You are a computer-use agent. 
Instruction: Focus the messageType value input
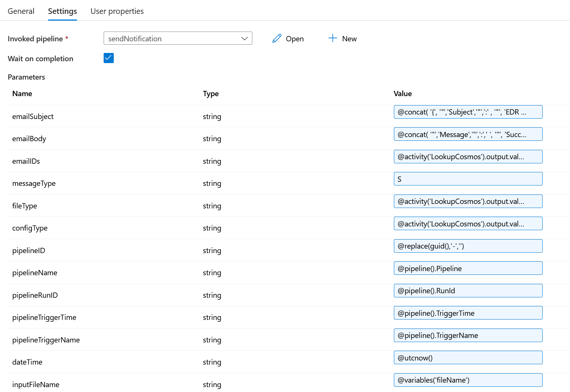[467, 179]
